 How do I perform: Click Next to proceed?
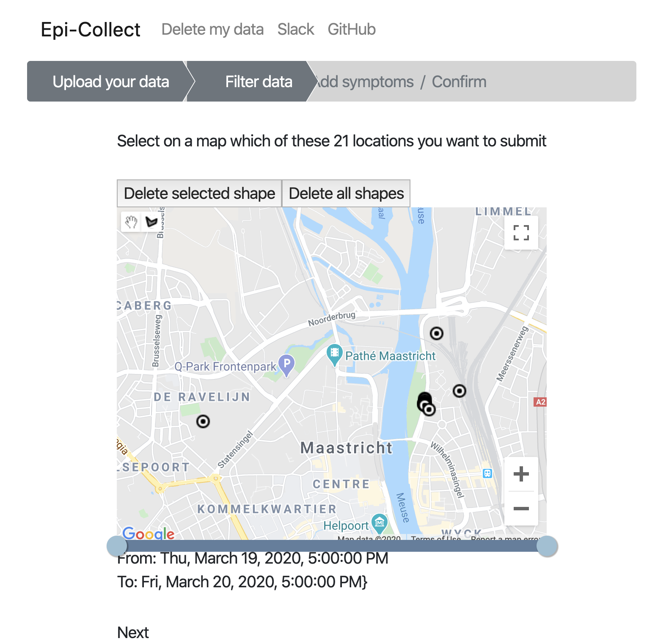point(133,633)
